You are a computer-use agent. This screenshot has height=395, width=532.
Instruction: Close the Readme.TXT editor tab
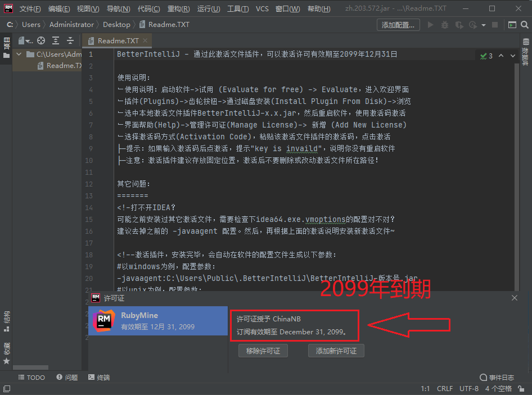[x=145, y=40]
